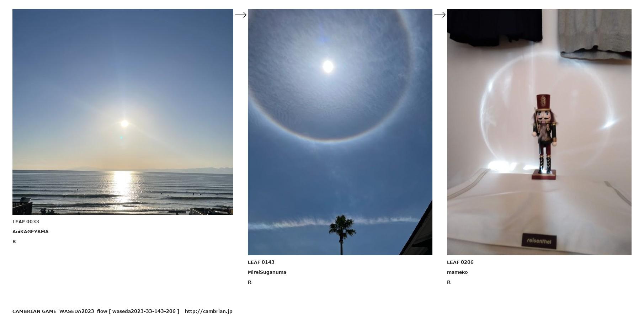Image resolution: width=644 pixels, height=320 pixels.
Task: Select author name AoiKAGEYAMA
Action: [x=31, y=231]
